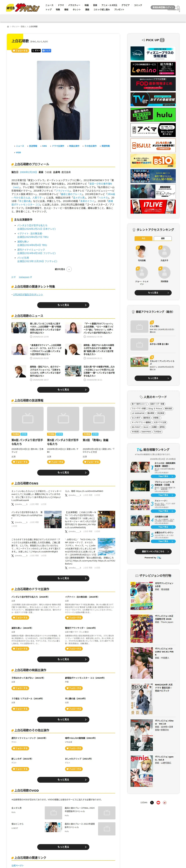Open the Disney+ banner in PICK UP
Viewport: 186px width, 868px height.
coord(153,53)
